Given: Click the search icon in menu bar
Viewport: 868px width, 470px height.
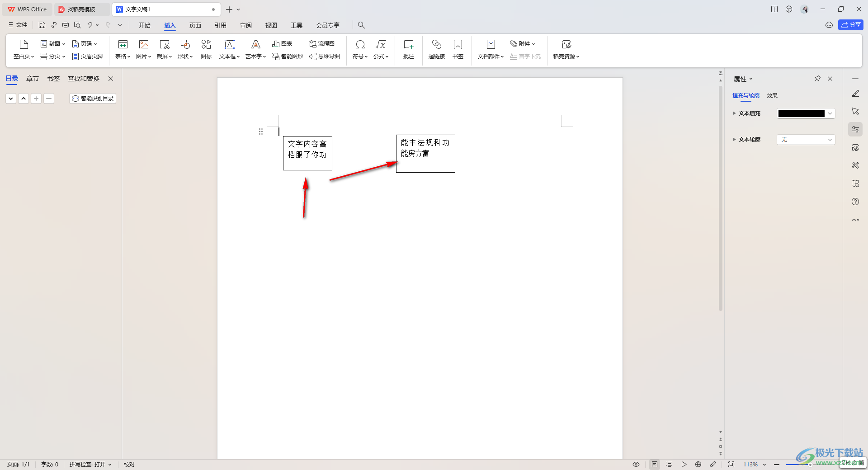Looking at the screenshot, I should click(361, 25).
